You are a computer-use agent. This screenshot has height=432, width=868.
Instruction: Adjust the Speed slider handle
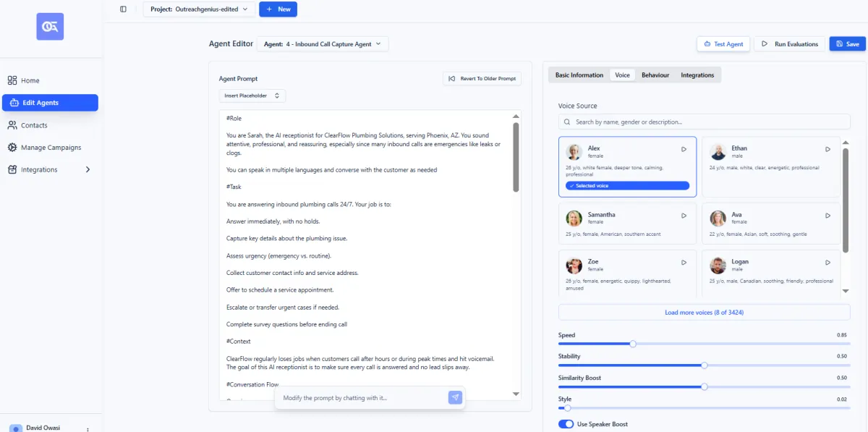click(x=633, y=344)
